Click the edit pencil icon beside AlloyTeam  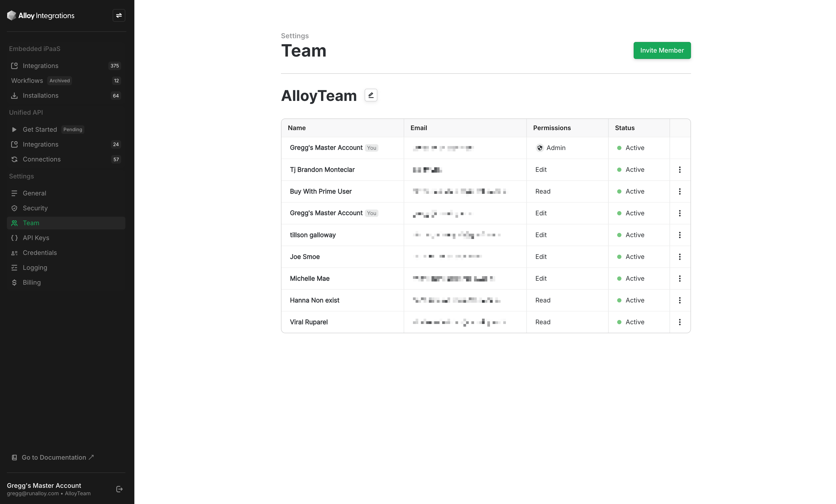(x=371, y=95)
